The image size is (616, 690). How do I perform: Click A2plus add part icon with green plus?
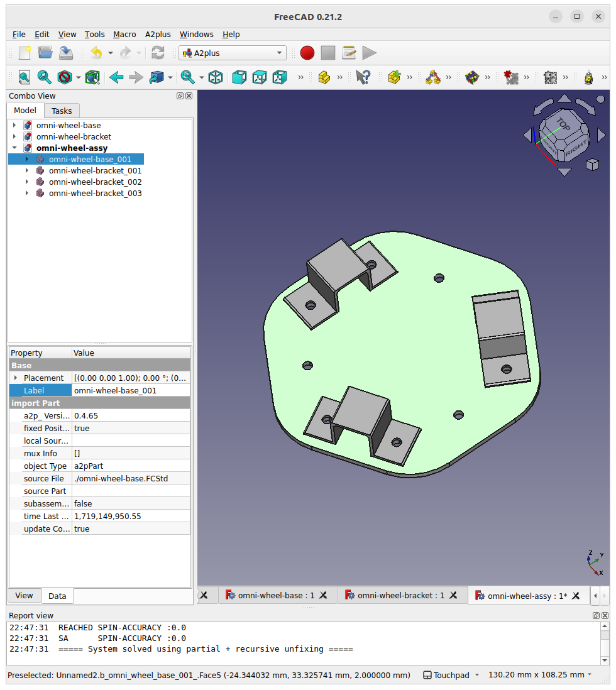coord(394,77)
